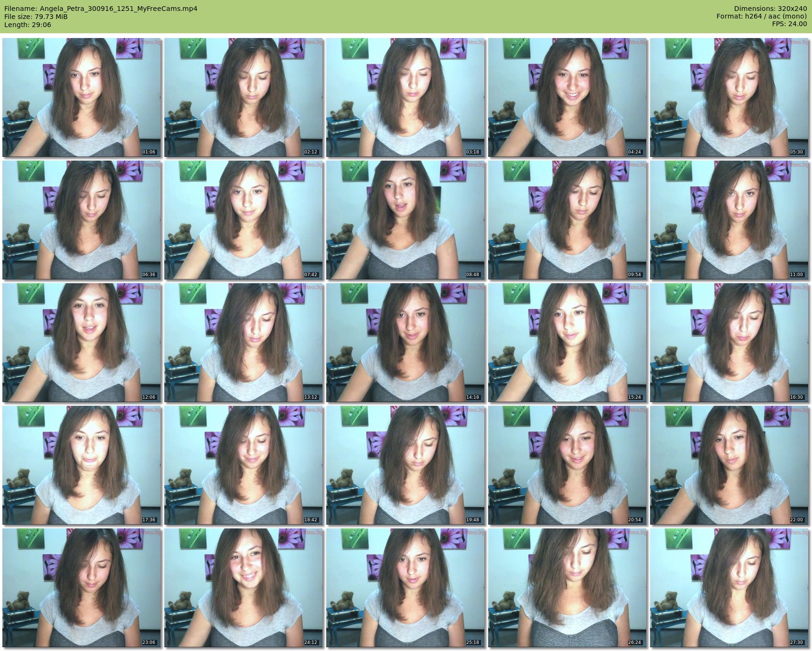
Task: Select the thumbnail frame stamped 01:06
Action: pyautogui.click(x=82, y=97)
